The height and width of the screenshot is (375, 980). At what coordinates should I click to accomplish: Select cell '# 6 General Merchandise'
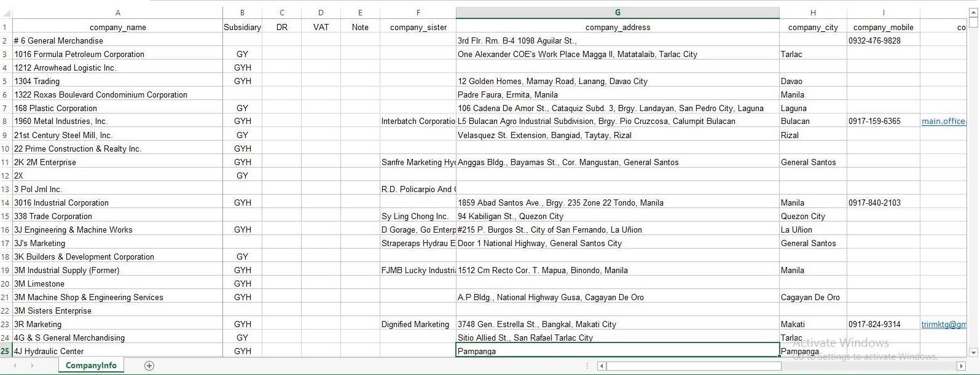[x=117, y=41]
